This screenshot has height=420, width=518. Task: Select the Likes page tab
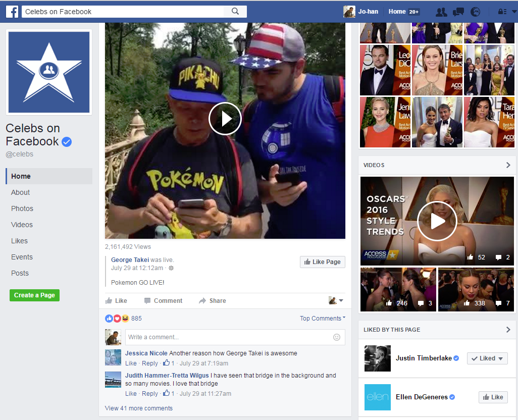(19, 241)
